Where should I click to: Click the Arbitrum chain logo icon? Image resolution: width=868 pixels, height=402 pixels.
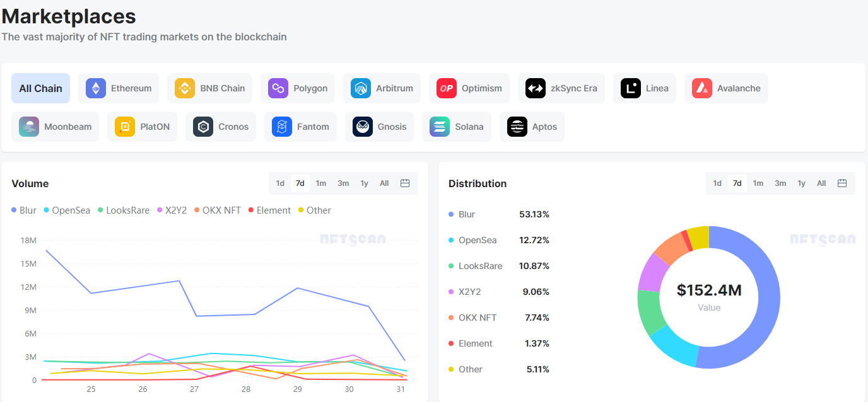point(361,88)
